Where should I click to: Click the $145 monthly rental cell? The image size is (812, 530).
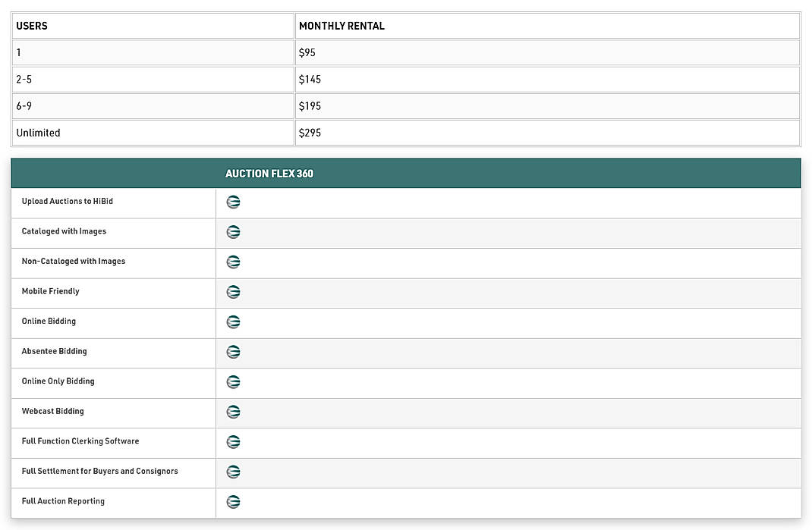(310, 79)
